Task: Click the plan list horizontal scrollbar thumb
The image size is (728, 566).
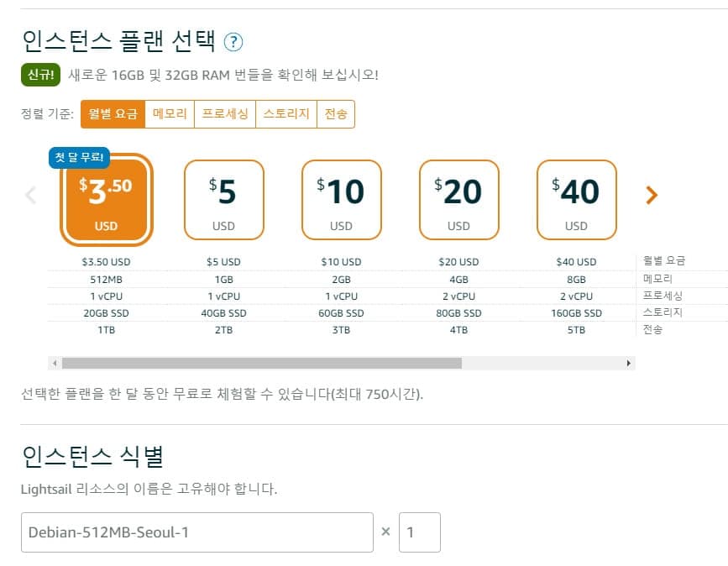Action: [261, 364]
